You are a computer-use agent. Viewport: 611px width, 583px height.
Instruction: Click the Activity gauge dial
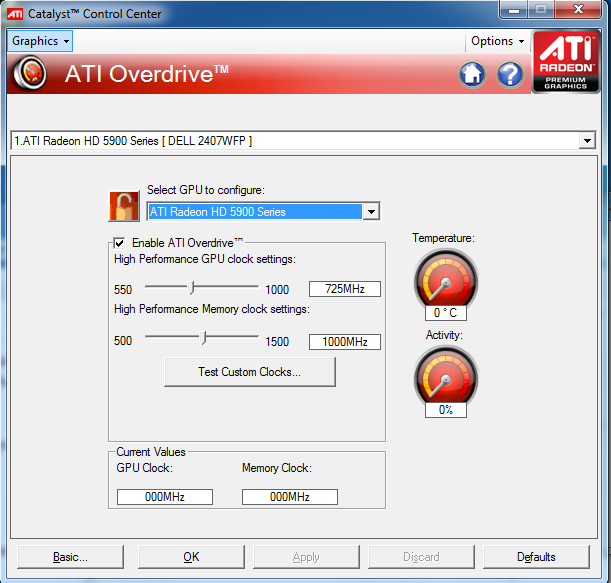446,377
